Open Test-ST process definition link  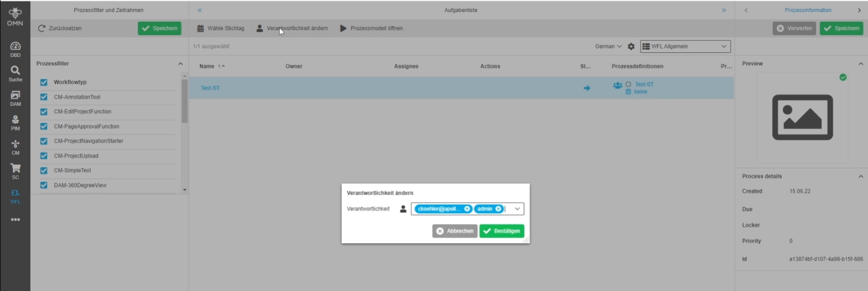click(x=644, y=84)
